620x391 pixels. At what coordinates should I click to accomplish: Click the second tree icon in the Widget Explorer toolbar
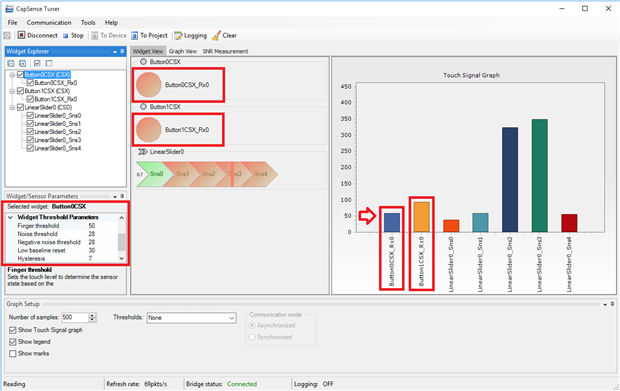pyautogui.click(x=23, y=63)
